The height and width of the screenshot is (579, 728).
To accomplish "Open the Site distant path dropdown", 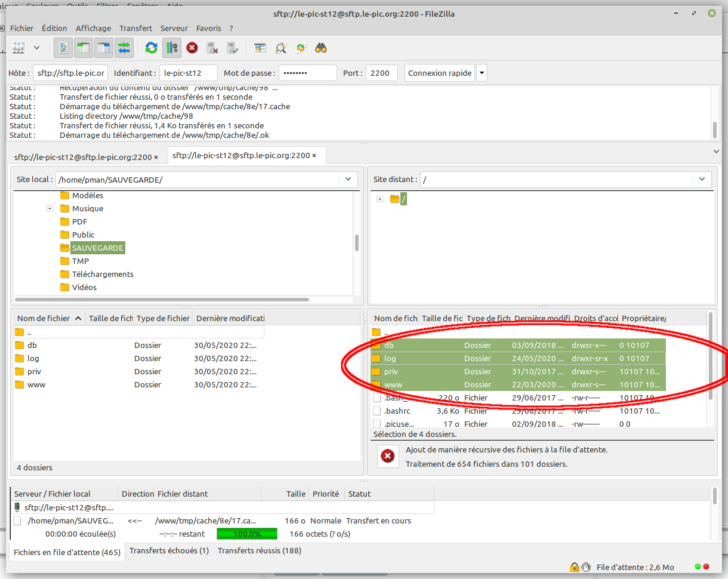I will click(x=702, y=180).
